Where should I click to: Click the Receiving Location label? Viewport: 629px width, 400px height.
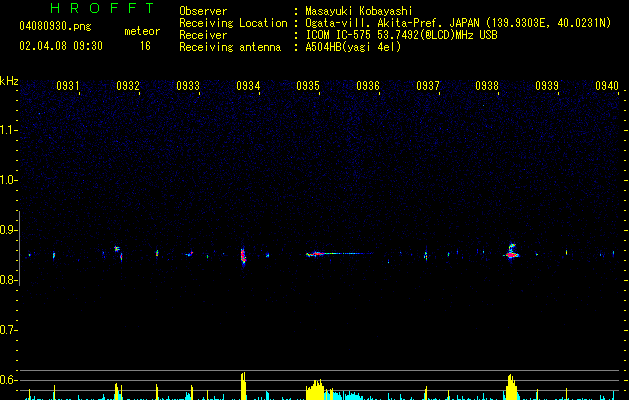[x=233, y=23]
